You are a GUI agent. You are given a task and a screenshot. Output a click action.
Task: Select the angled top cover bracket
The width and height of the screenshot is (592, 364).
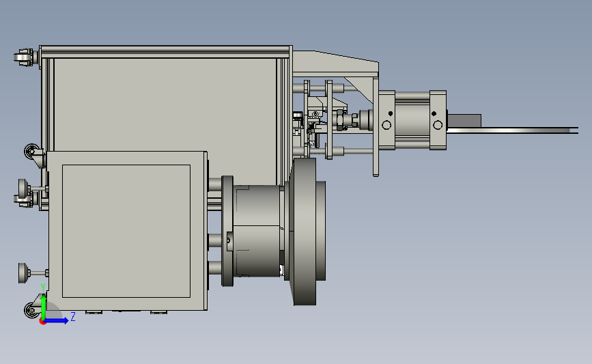click(x=336, y=64)
